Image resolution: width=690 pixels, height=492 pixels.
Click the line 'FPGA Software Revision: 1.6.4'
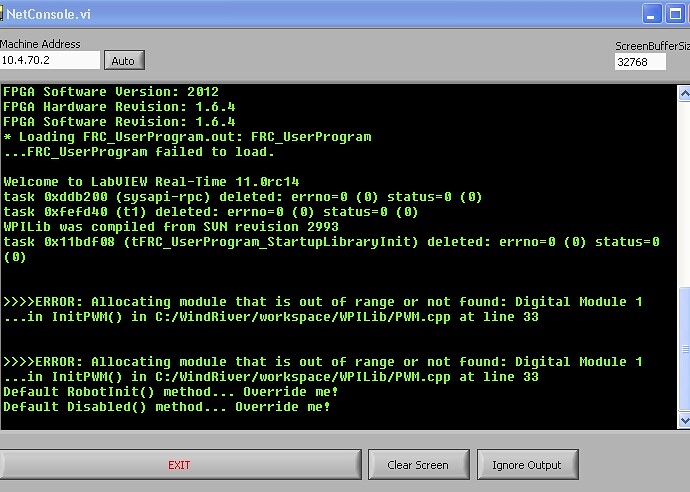pyautogui.click(x=119, y=121)
